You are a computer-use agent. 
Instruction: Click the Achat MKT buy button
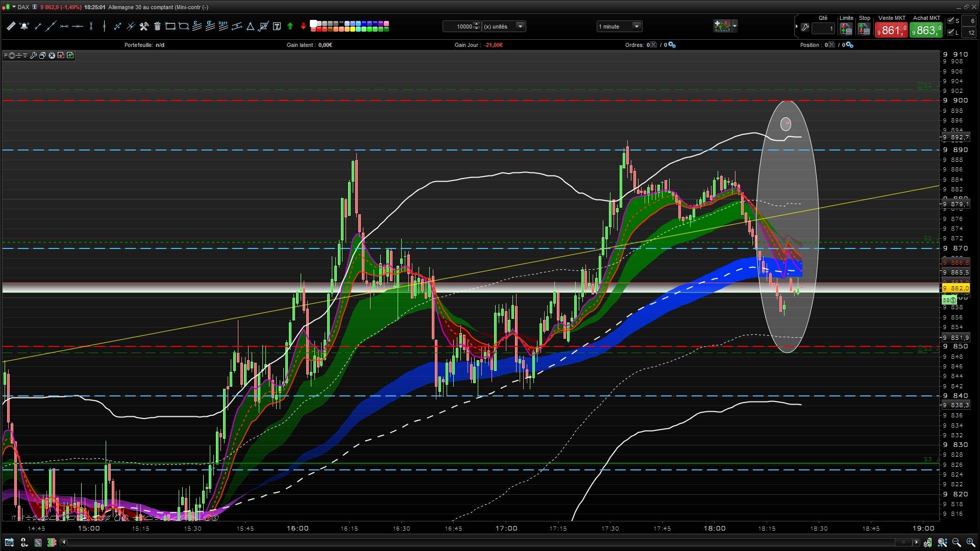tap(926, 30)
